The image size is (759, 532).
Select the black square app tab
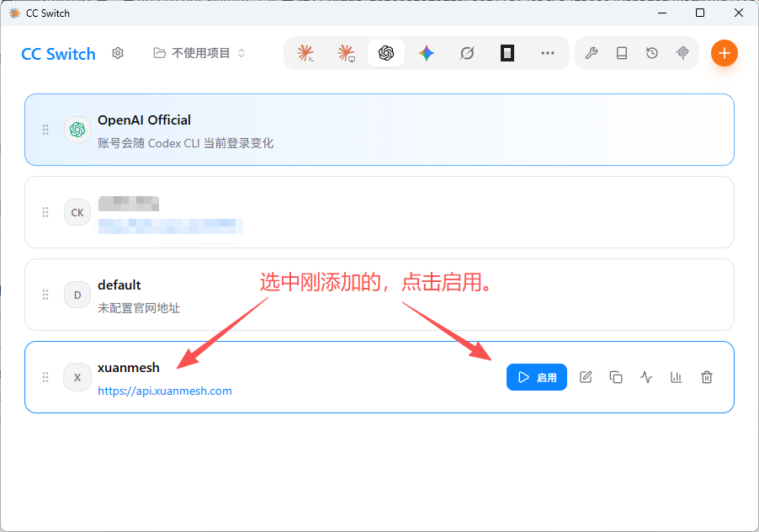click(x=507, y=53)
